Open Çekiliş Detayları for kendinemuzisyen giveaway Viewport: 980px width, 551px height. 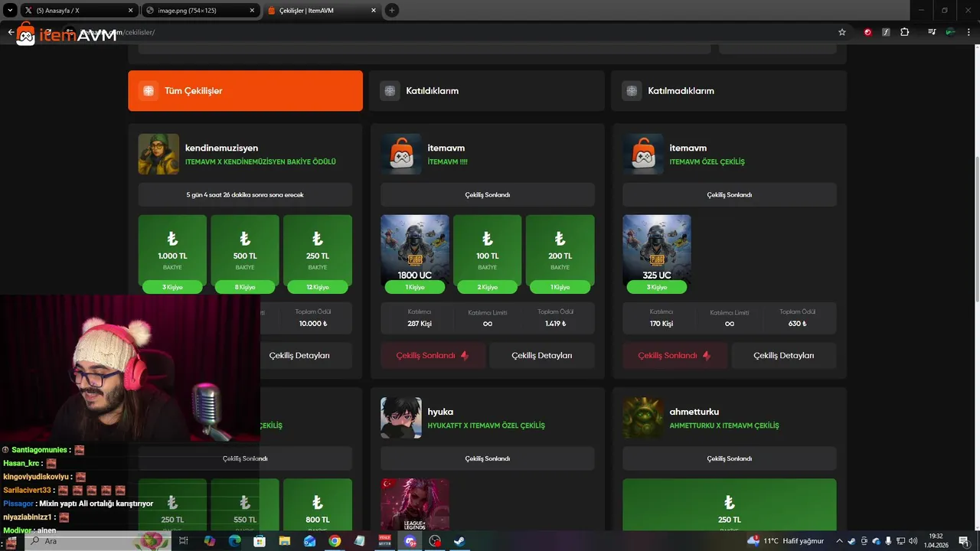[299, 355]
